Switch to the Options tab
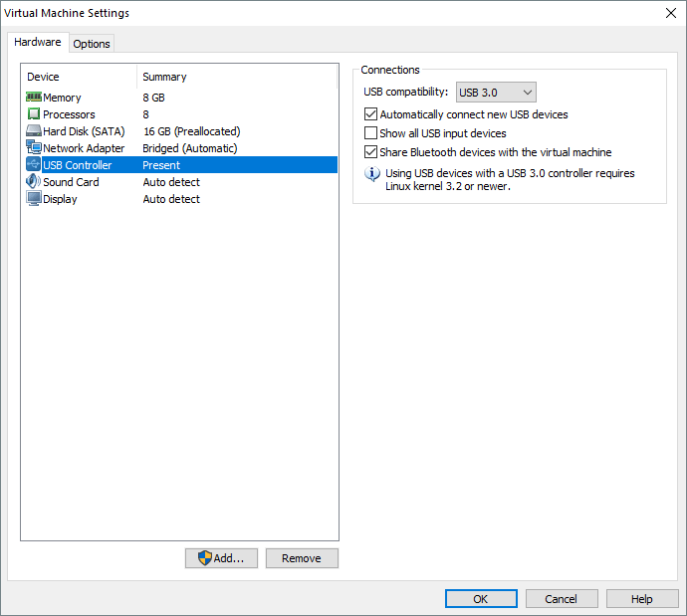The width and height of the screenshot is (687, 616). click(92, 44)
